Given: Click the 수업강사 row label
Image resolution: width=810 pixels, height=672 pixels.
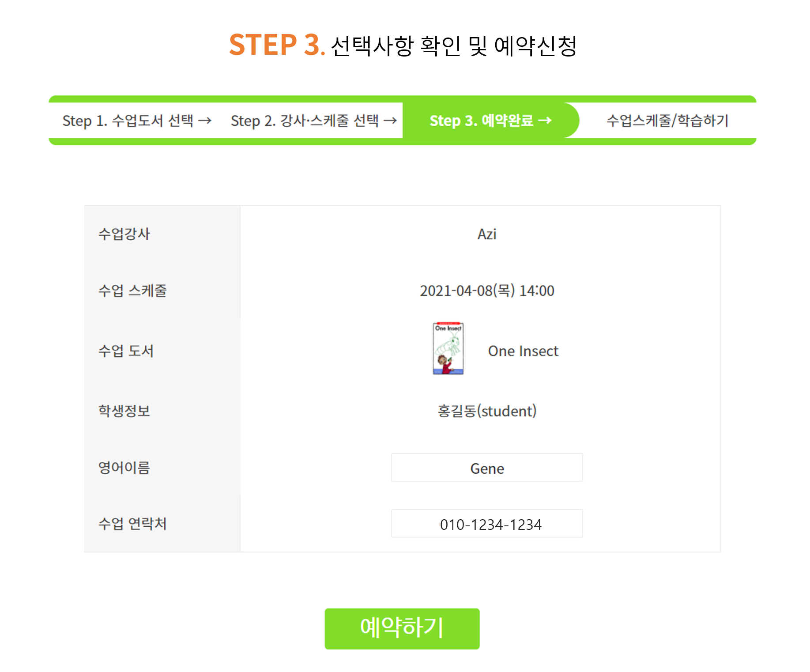Looking at the screenshot, I should tap(124, 234).
